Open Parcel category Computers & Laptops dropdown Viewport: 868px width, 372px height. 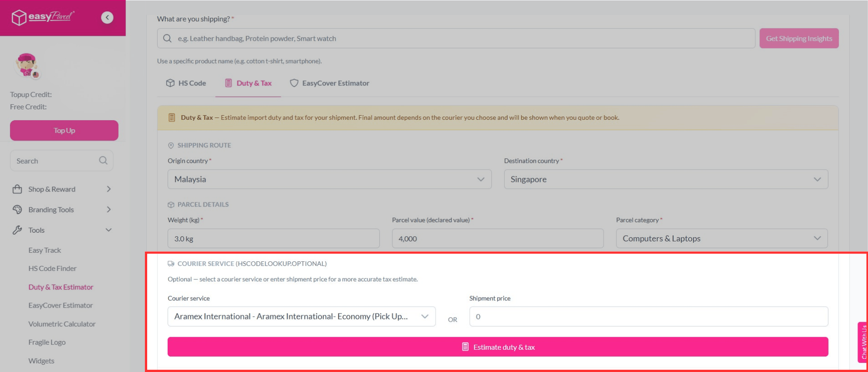[x=722, y=239]
